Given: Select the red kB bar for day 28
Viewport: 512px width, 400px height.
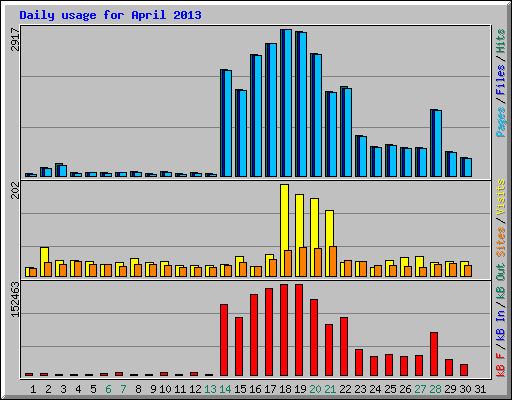Looking at the screenshot, I should click(x=434, y=354).
